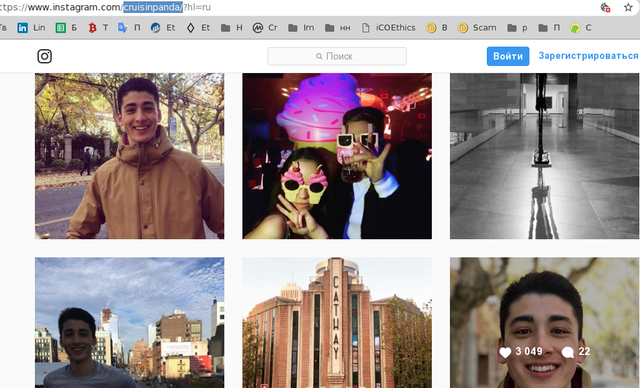This screenshot has width=640, height=388.
Task: Click the comment bubble icon showing 22
Action: tap(568, 353)
